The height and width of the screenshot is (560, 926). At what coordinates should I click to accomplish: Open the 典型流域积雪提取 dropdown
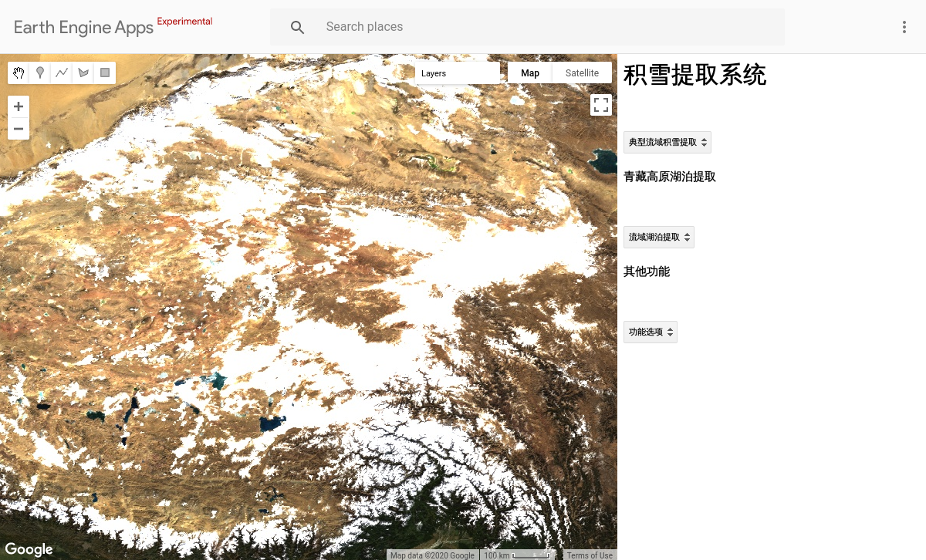click(x=667, y=142)
